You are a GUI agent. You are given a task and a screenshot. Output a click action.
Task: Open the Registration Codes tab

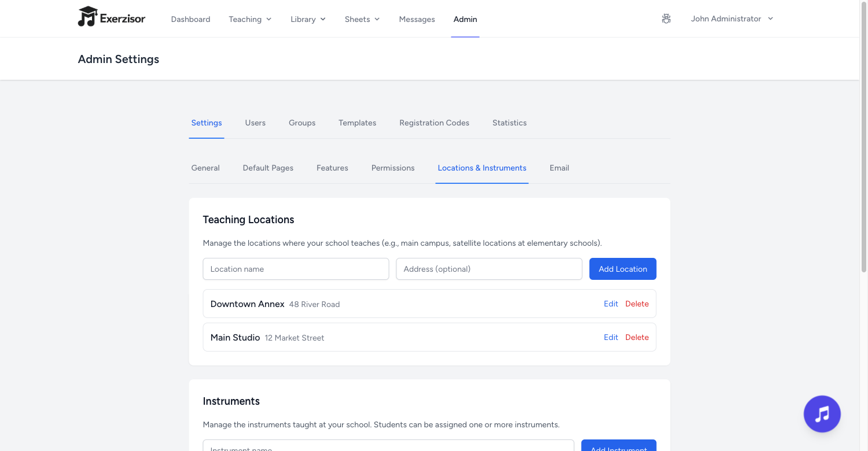click(434, 123)
